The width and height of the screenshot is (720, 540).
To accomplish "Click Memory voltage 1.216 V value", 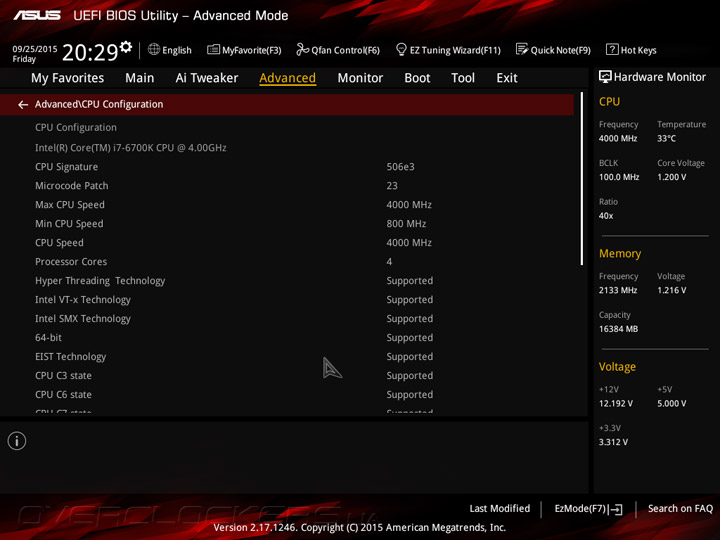I will (x=672, y=290).
